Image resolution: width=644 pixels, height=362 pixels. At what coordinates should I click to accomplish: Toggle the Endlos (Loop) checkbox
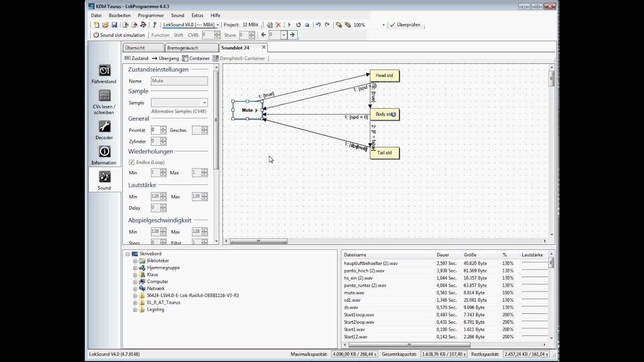coord(132,162)
